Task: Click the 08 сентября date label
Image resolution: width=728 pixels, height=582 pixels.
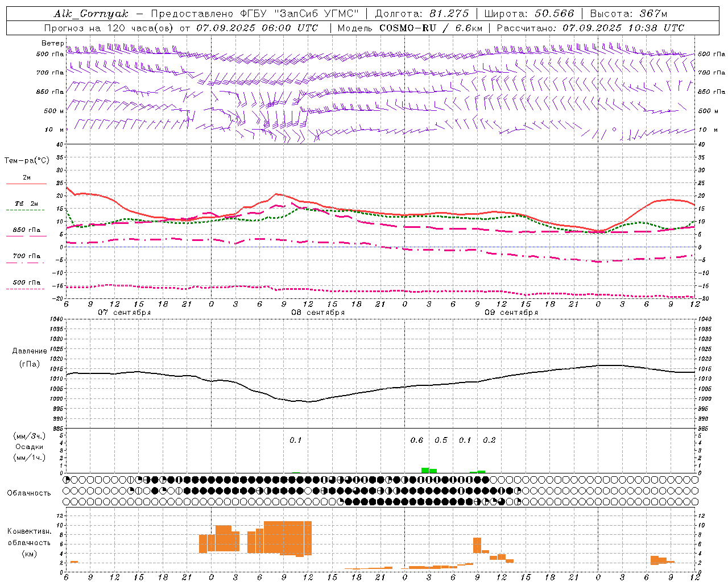Action: (x=318, y=313)
